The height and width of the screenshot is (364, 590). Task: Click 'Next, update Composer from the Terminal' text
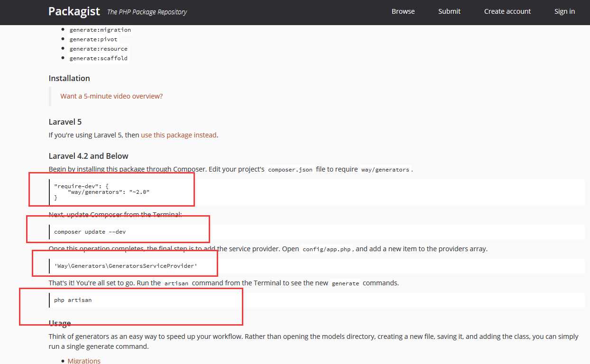pos(115,215)
